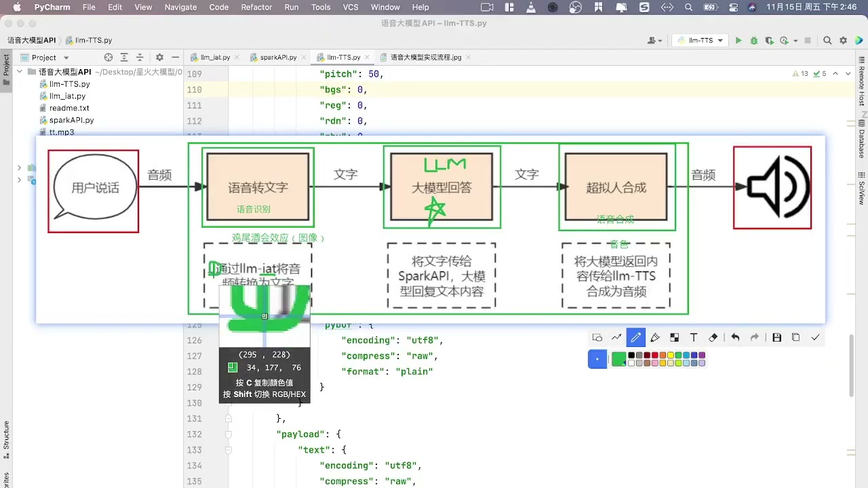Open PyCharm IDE settings gear in toolbar
This screenshot has width=868, height=488.
coord(844,41)
